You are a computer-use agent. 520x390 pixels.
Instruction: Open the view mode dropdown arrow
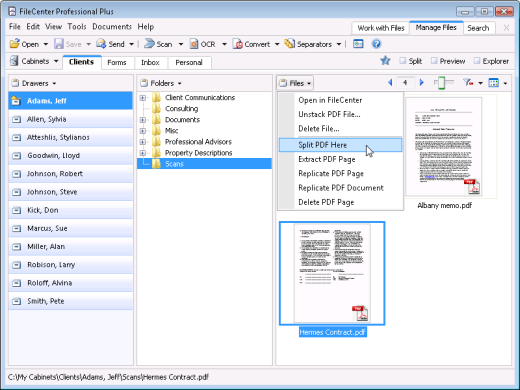tap(505, 83)
